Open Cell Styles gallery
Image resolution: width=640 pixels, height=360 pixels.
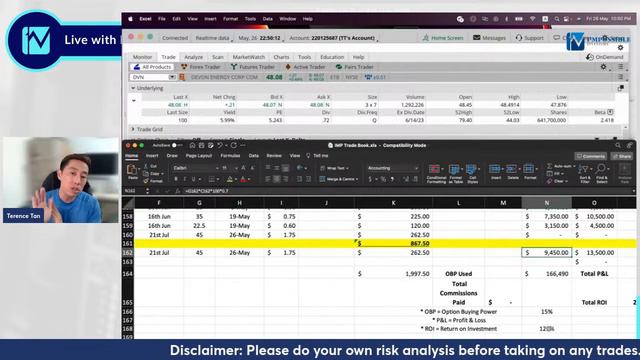pos(472,173)
